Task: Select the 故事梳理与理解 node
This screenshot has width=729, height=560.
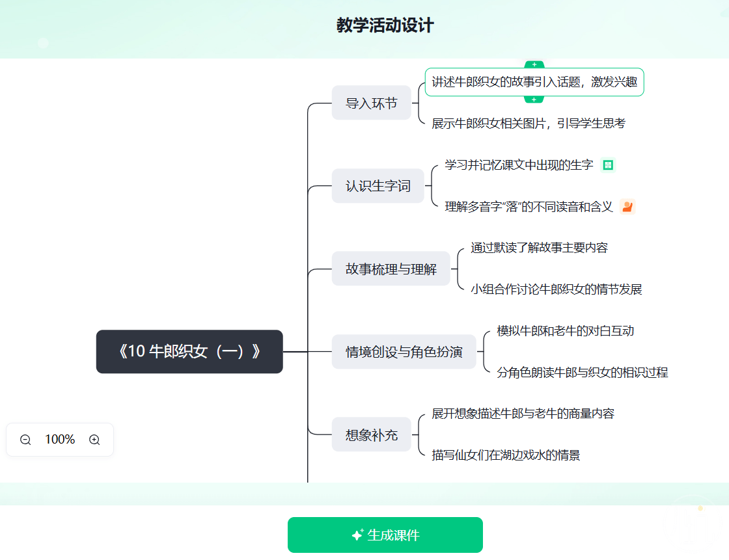Action: coord(391,269)
